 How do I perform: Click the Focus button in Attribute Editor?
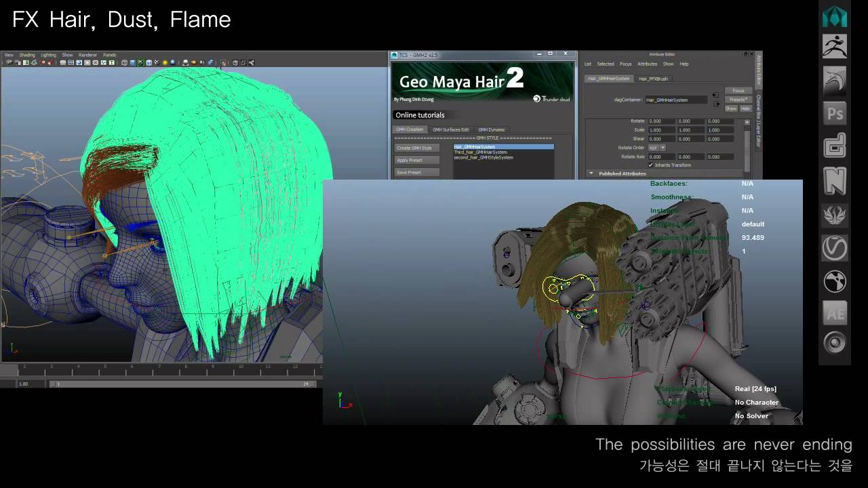738,91
